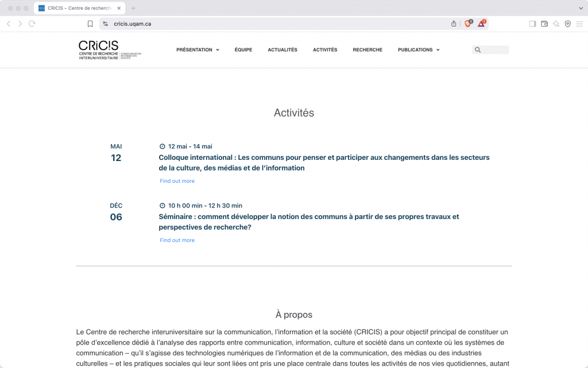Image resolution: width=588 pixels, height=368 pixels.
Task: Click the search magnifier icon on site
Action: pos(477,50)
